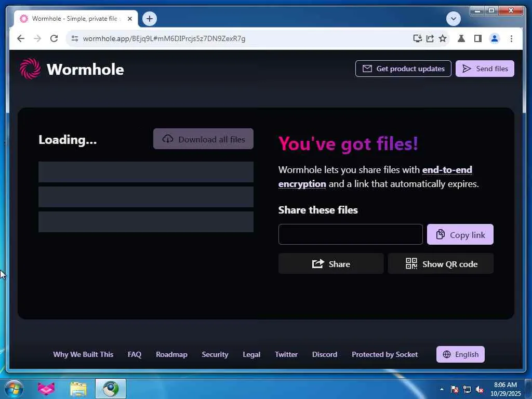Viewport: 532px width, 399px height.
Task: Open Windows Explorer from taskbar
Action: [x=78, y=389]
